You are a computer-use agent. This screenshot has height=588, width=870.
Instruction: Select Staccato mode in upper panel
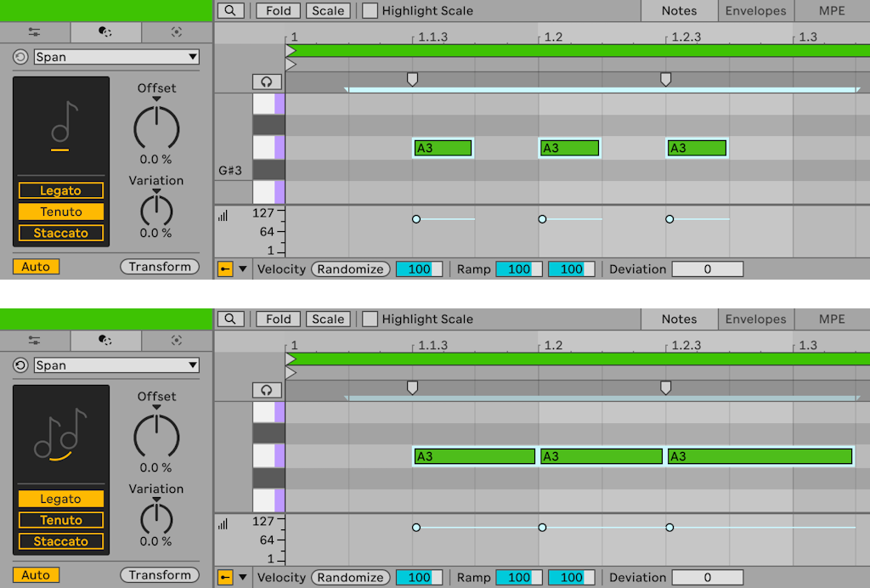61,233
